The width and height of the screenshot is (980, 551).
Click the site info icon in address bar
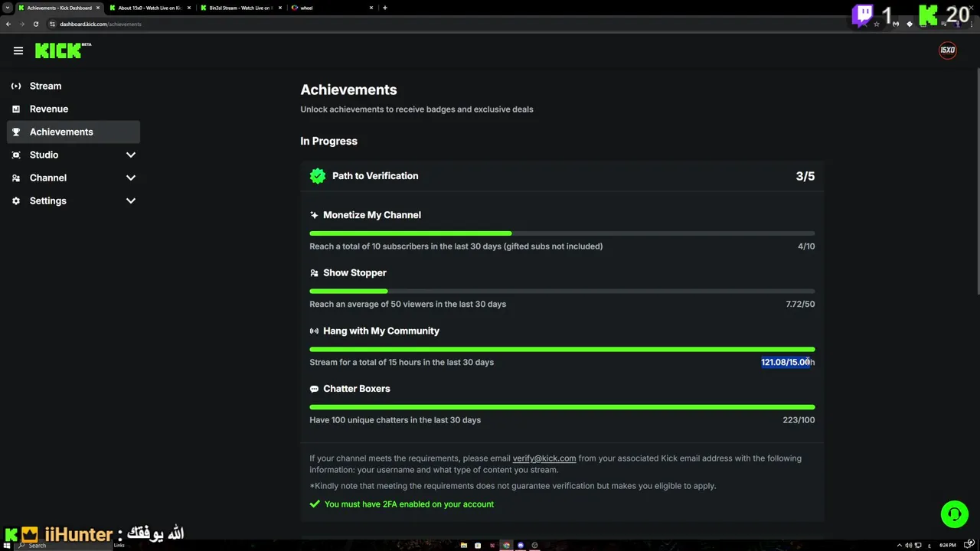[x=53, y=24]
